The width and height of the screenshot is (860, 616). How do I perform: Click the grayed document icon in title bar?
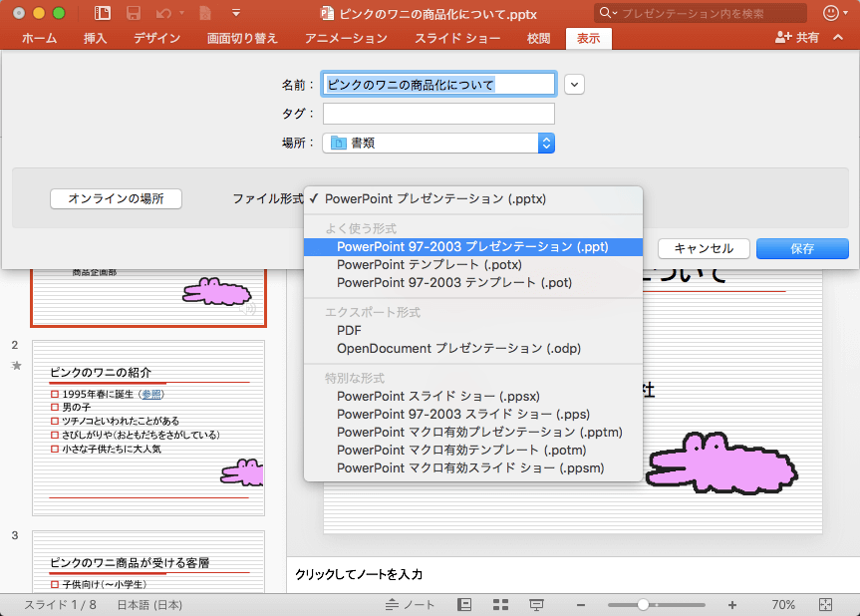(205, 13)
